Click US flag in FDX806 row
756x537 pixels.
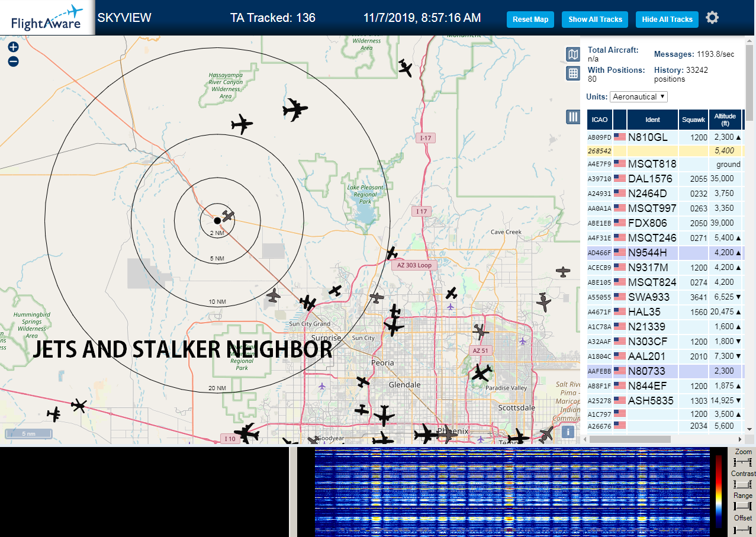(x=620, y=223)
